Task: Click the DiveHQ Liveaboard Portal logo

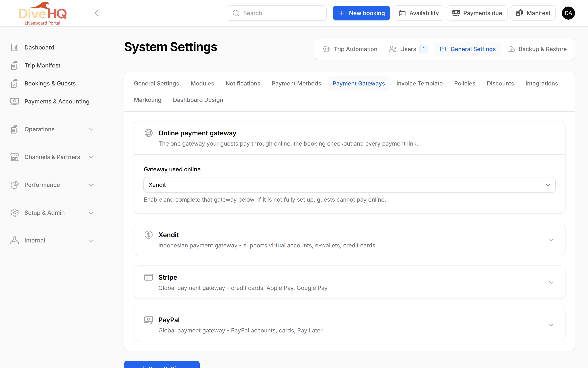Action: coord(42,13)
